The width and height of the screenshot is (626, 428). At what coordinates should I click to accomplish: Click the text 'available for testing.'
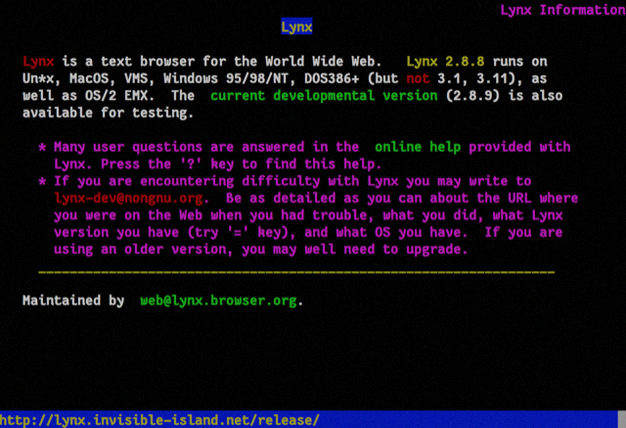pos(108,113)
